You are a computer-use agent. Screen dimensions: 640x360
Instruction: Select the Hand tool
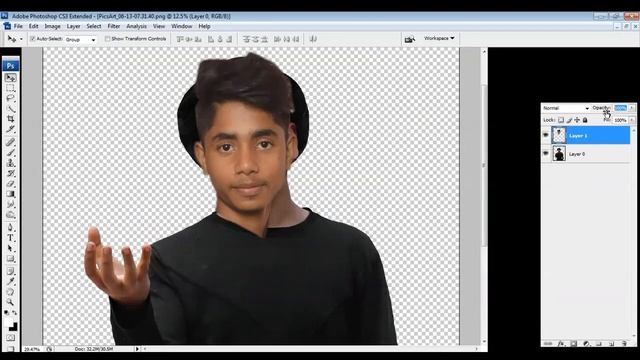click(11, 292)
